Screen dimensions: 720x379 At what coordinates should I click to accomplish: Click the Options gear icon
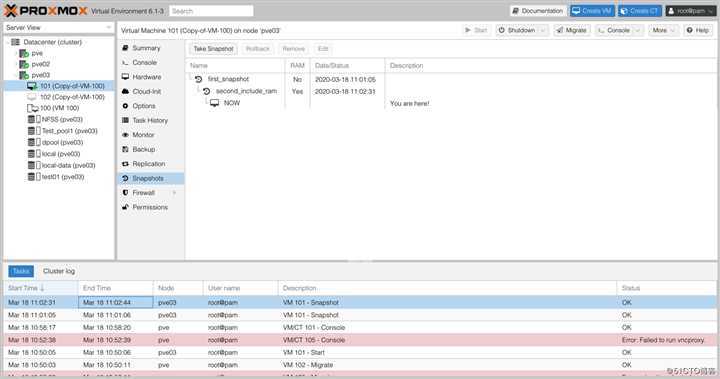pyautogui.click(x=125, y=106)
